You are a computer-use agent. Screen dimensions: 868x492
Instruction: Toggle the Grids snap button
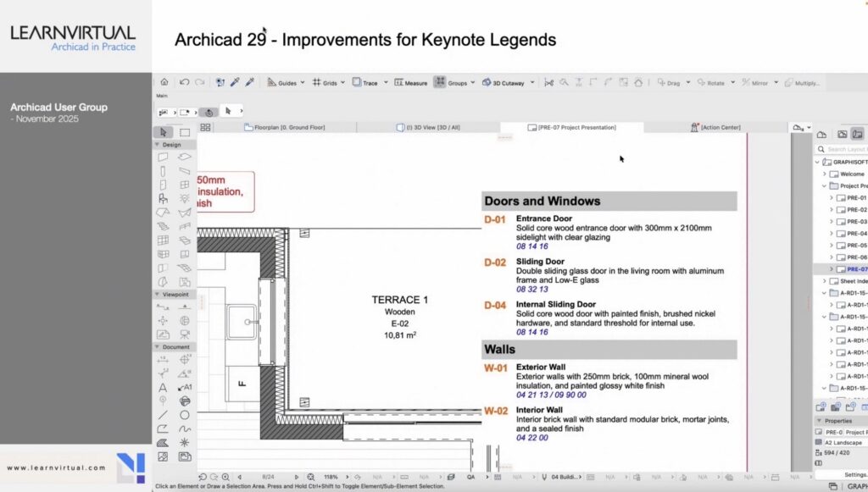[x=325, y=82]
